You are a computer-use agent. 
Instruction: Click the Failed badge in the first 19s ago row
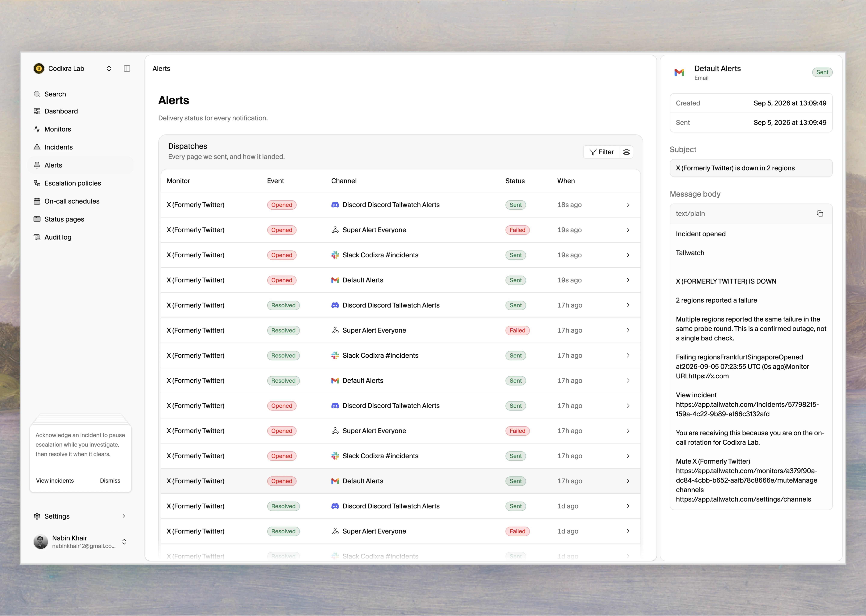pyautogui.click(x=517, y=230)
